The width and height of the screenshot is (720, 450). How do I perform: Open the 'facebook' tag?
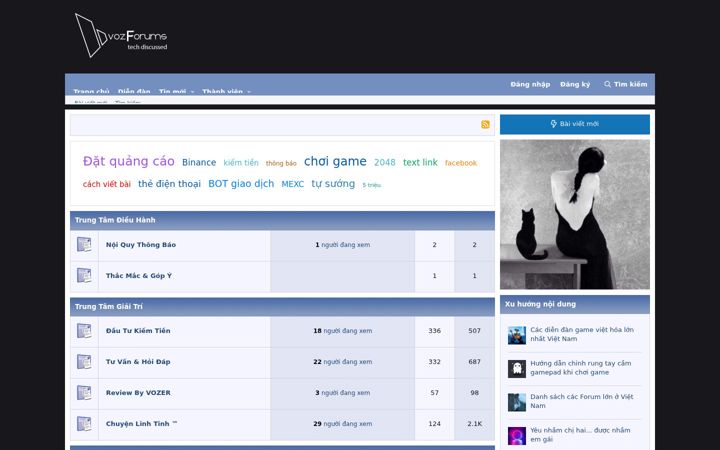(461, 163)
